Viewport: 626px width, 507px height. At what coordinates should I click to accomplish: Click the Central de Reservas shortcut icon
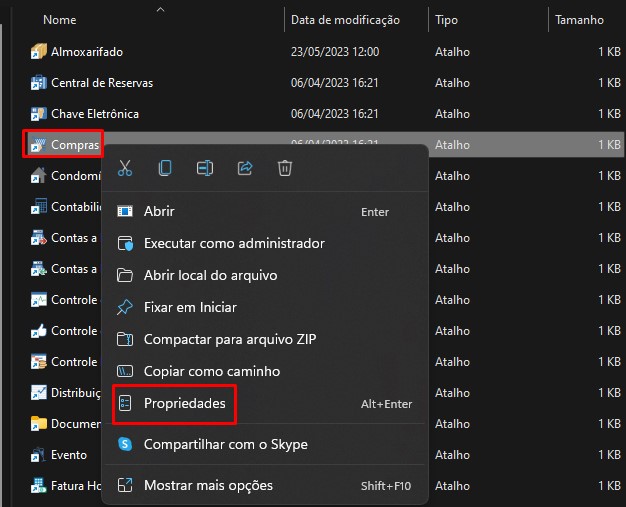coord(39,83)
